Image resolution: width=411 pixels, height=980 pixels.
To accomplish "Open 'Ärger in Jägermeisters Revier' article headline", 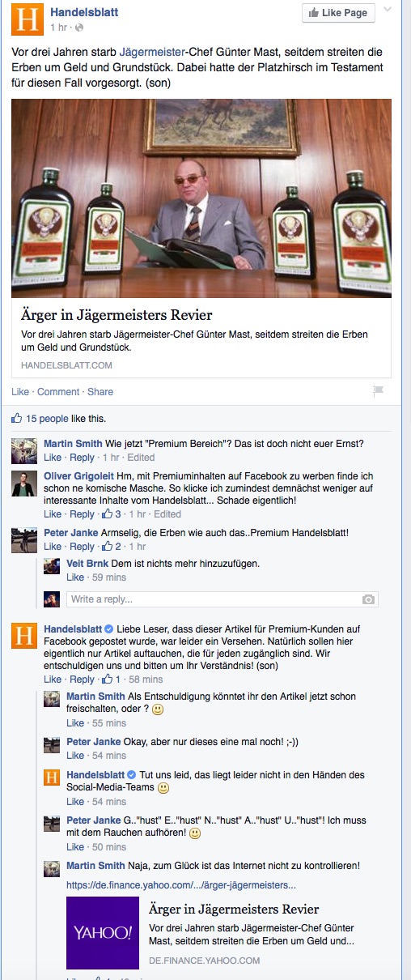I will pyautogui.click(x=117, y=314).
